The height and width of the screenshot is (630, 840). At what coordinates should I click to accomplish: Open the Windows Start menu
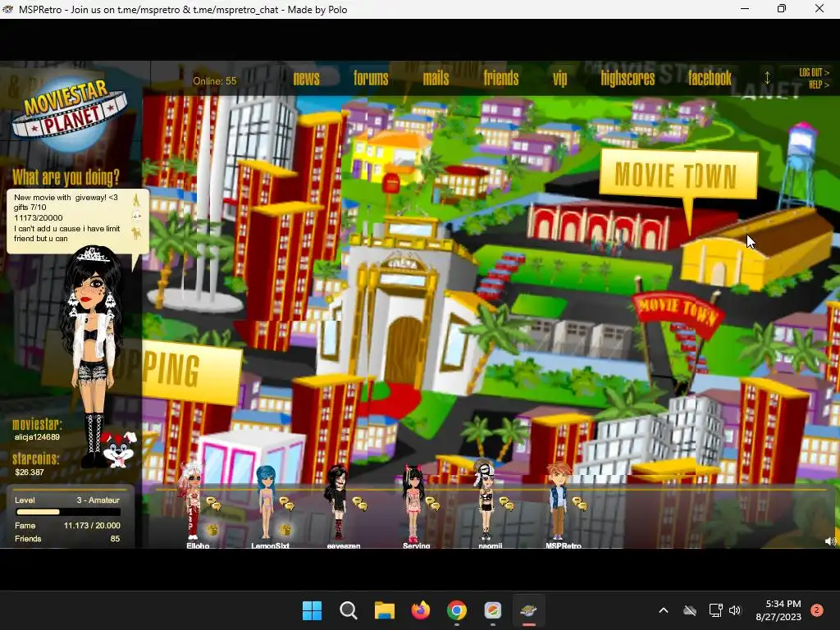312,610
